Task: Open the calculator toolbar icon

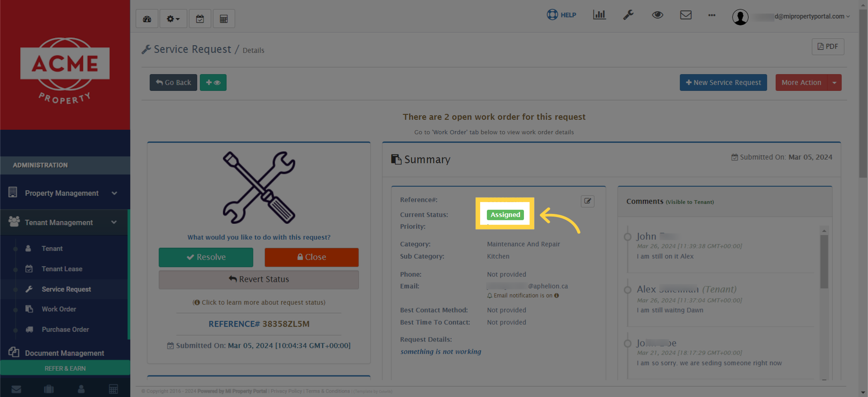Action: (x=224, y=19)
